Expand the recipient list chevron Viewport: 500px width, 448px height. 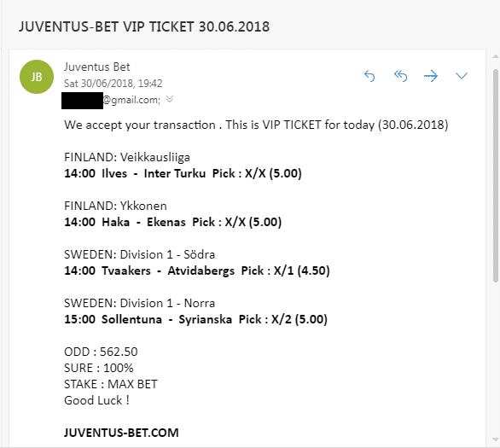click(170, 99)
